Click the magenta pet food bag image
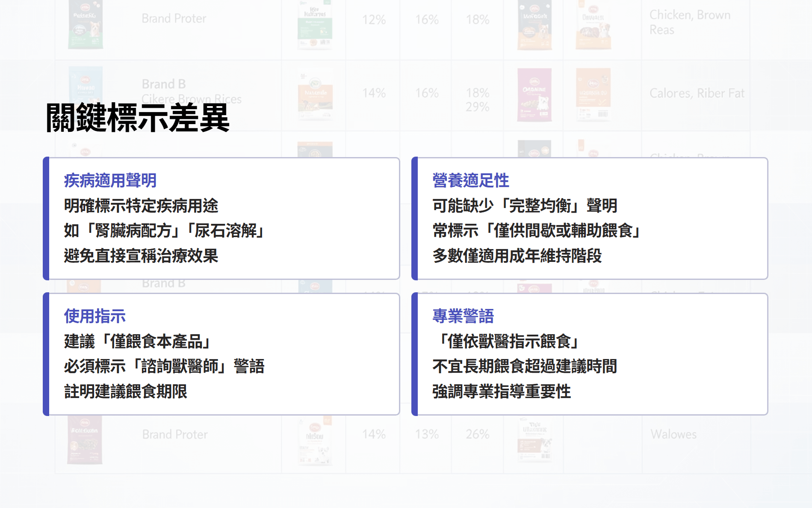The image size is (812, 508). (x=534, y=95)
